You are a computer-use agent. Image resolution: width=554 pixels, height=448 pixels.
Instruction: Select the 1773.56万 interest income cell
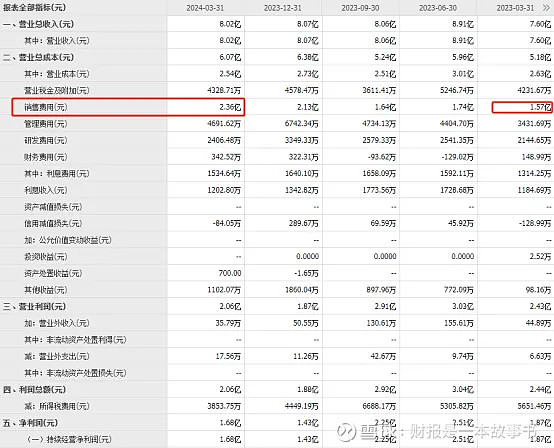[379, 190]
